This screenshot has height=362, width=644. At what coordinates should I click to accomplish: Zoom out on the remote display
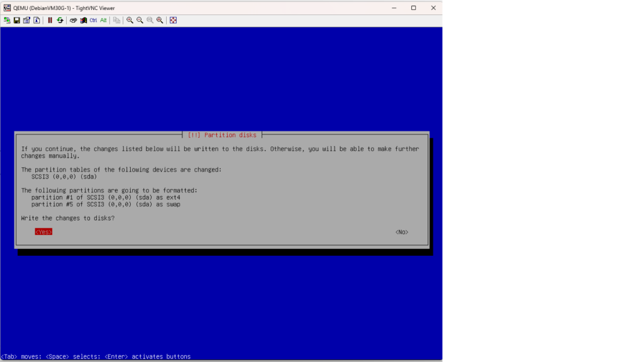140,20
